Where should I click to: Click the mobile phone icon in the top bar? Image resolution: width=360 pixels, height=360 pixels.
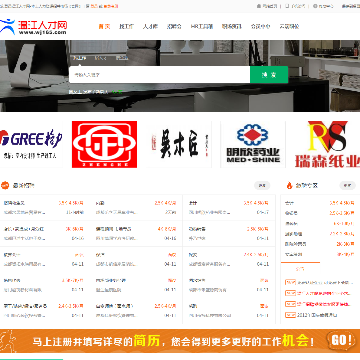tap(287, 6)
